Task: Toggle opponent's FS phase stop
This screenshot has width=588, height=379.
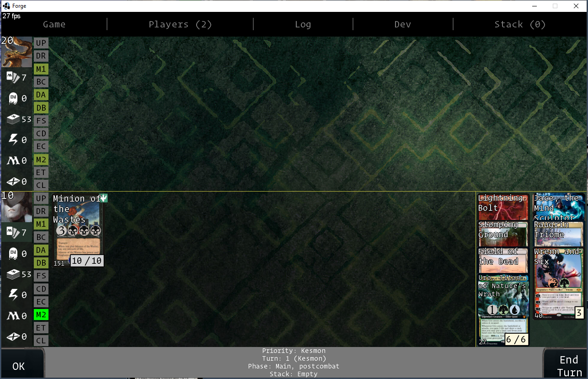Action: click(x=41, y=121)
